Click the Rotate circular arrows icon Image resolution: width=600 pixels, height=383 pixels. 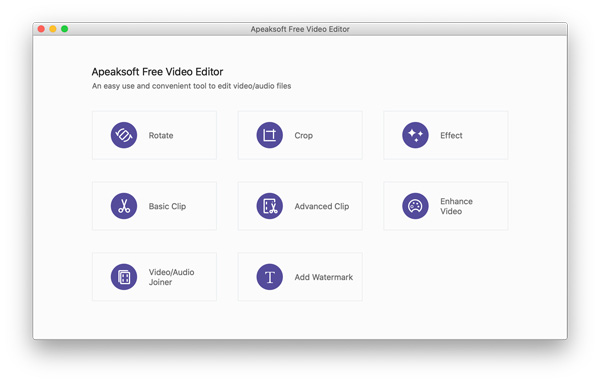pyautogui.click(x=124, y=135)
